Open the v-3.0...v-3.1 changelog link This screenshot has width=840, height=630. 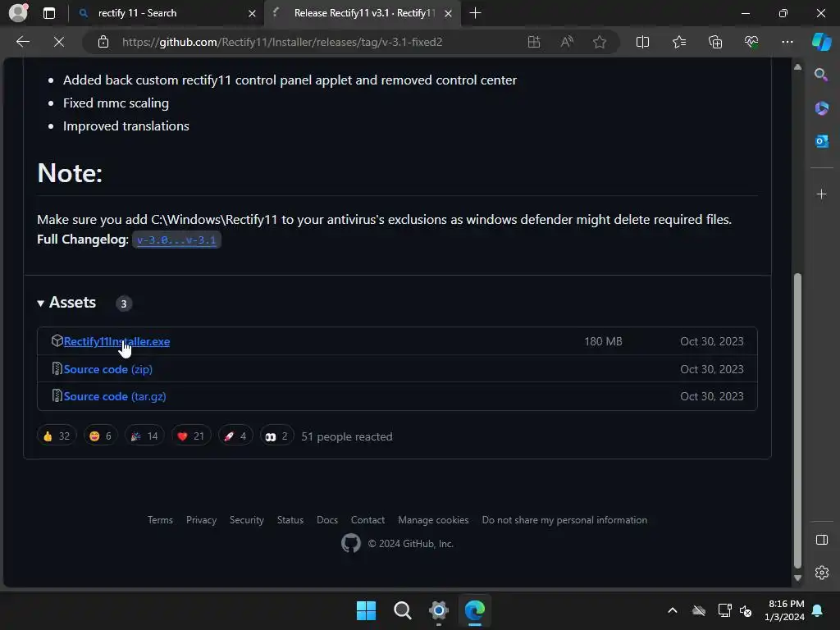(x=176, y=240)
